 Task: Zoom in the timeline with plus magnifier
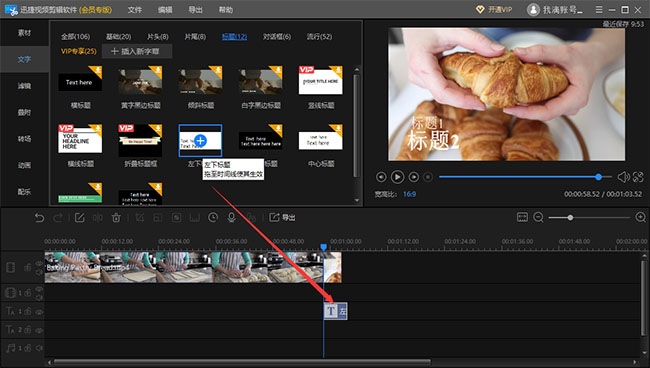pos(640,217)
